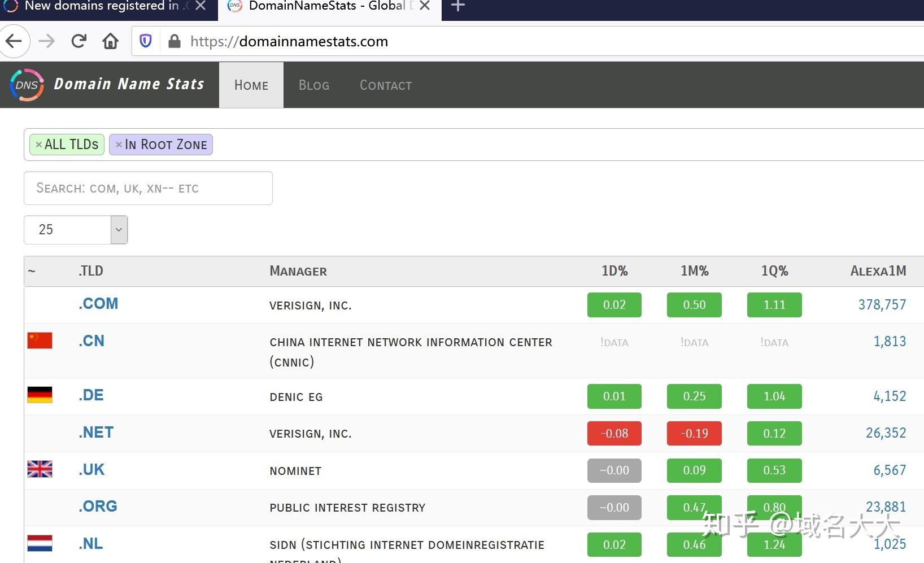
Task: Remove the In Root Zone filter tag
Action: 119,145
